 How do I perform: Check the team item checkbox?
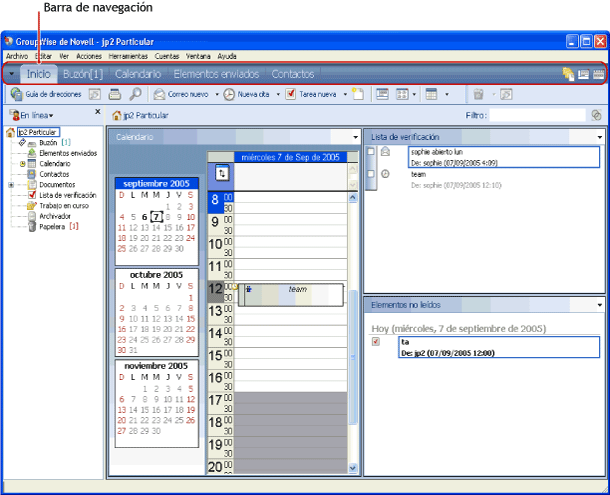[371, 174]
